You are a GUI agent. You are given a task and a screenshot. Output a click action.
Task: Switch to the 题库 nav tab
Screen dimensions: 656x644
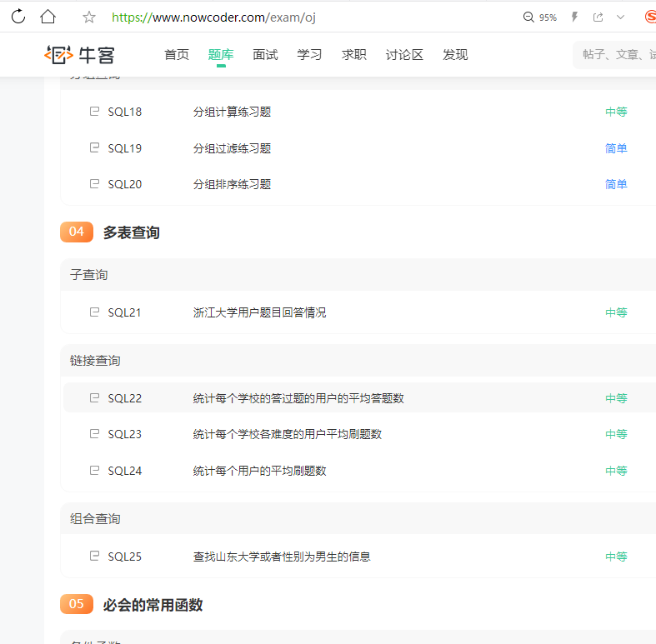(221, 55)
